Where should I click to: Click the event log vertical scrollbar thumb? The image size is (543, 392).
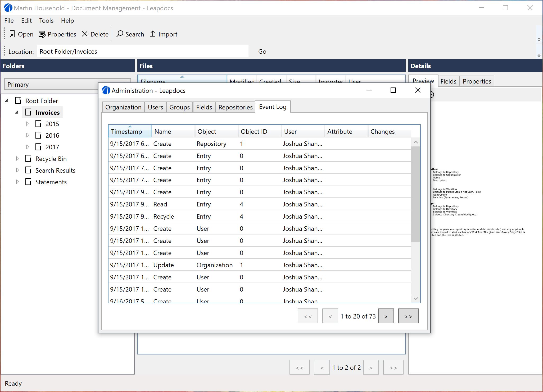pyautogui.click(x=416, y=194)
